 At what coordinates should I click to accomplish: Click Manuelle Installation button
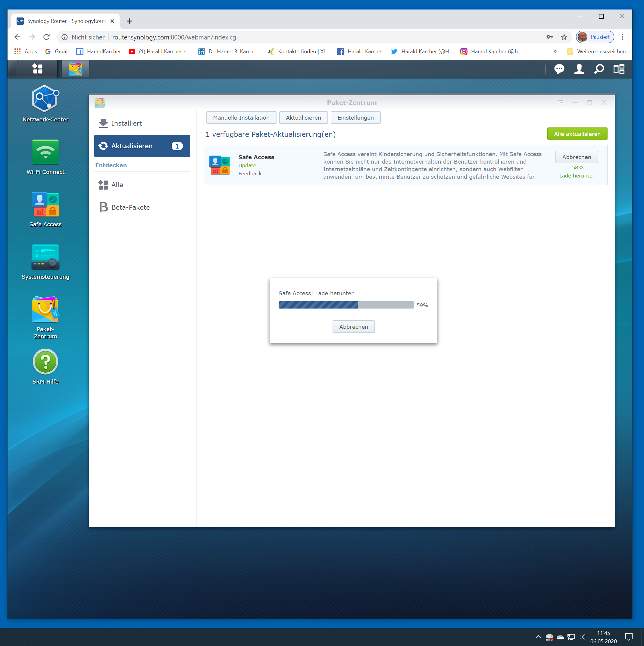coord(241,118)
